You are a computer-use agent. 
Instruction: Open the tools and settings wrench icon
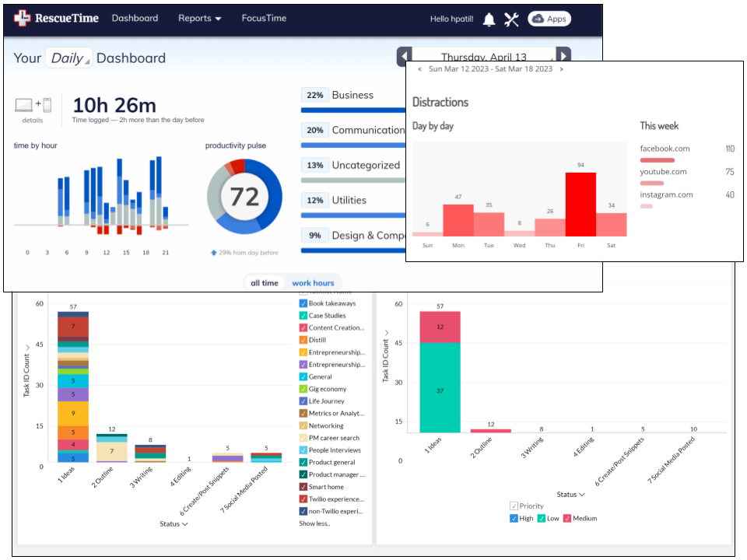(x=511, y=19)
